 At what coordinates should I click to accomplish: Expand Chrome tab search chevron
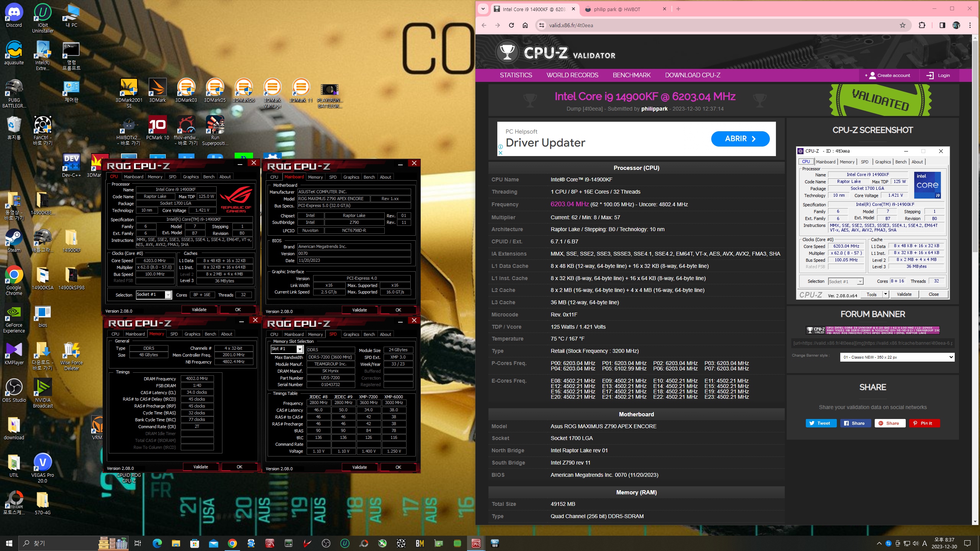coord(483,9)
